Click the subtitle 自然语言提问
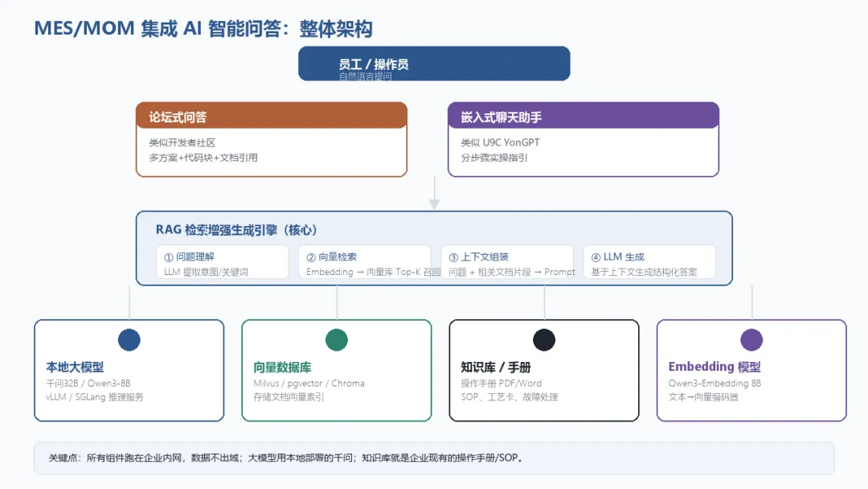The width and height of the screenshot is (868, 489). click(x=366, y=76)
